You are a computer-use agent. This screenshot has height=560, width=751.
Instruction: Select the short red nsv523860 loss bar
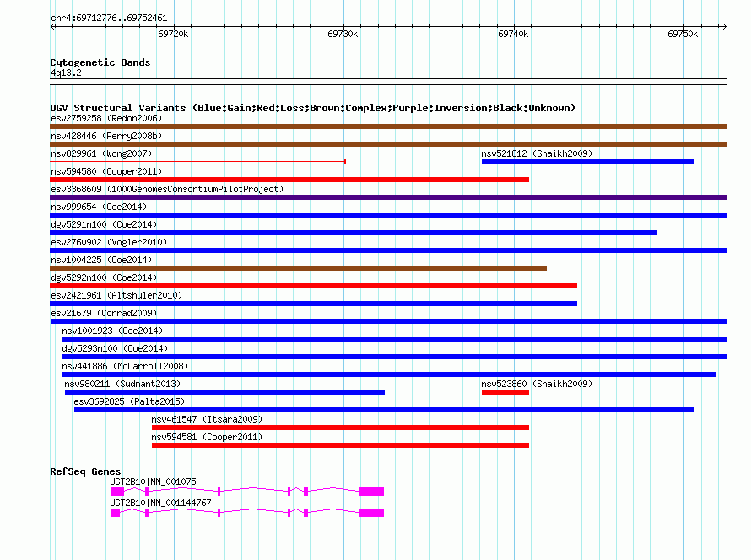click(505, 392)
